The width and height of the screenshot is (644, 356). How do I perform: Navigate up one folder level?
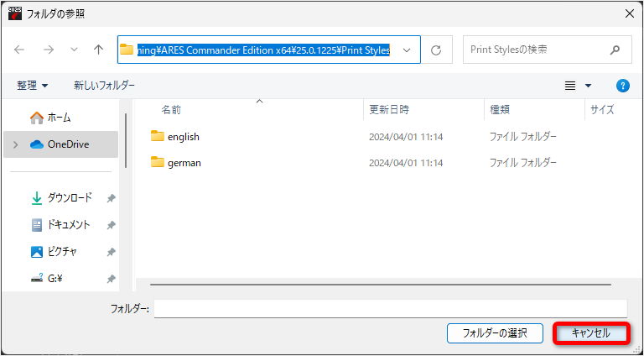(98, 50)
